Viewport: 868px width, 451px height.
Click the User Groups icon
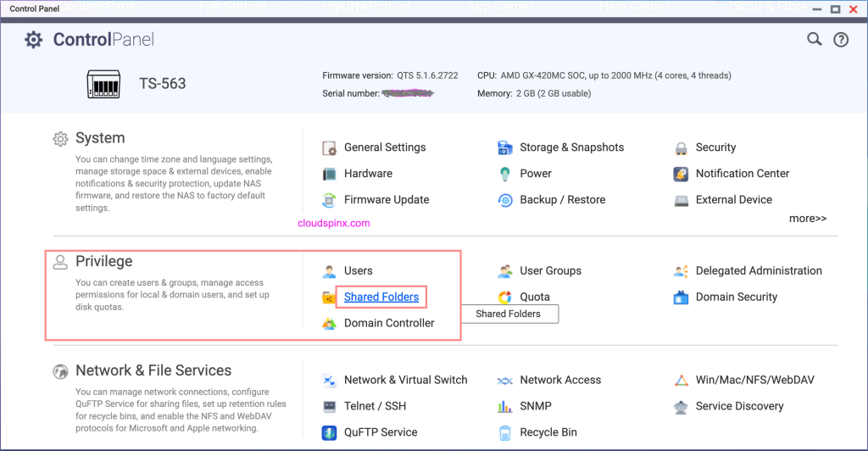click(505, 271)
